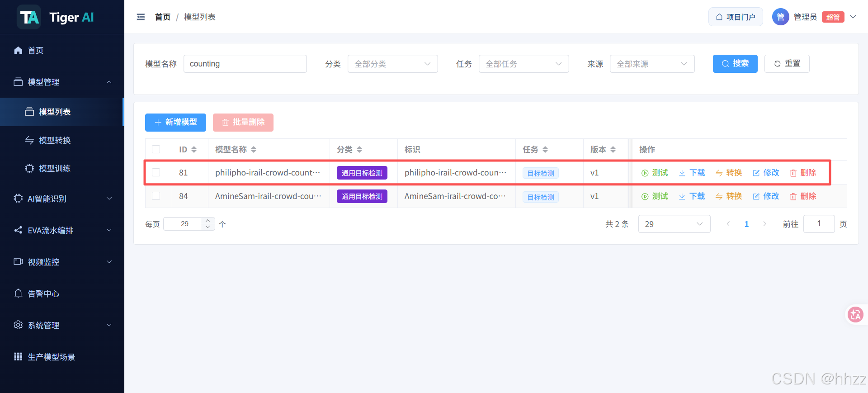This screenshot has height=393, width=868.
Task: Sort table by ID column
Action: pos(194,150)
